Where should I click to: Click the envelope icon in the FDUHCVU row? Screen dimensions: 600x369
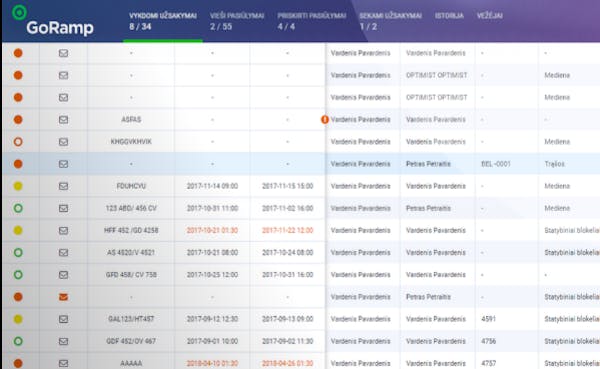64,186
